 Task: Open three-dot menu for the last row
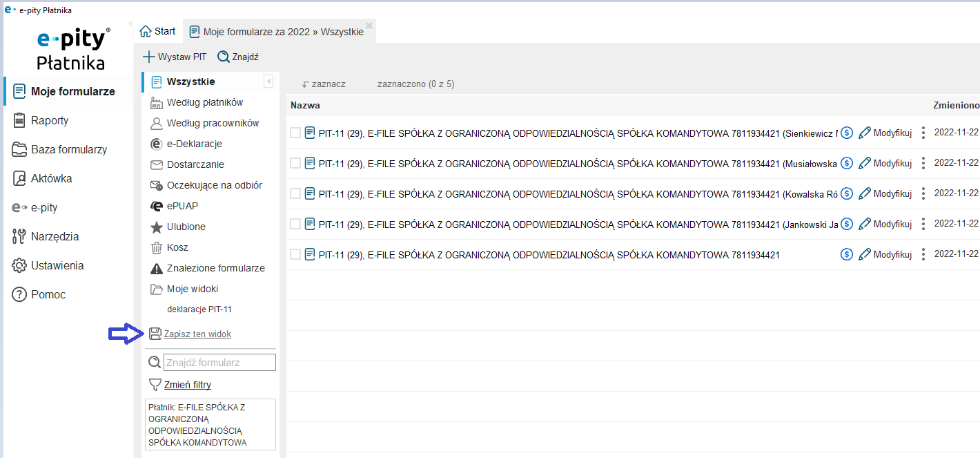tap(923, 255)
